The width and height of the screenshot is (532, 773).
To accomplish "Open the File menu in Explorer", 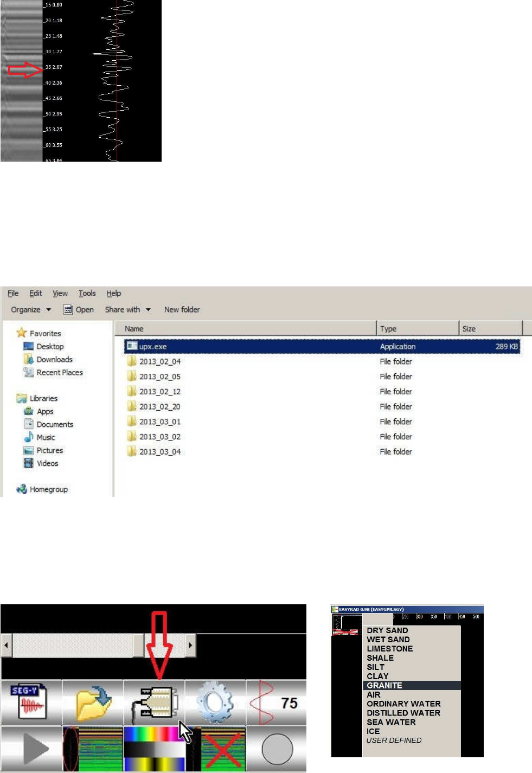I will coord(13,293).
